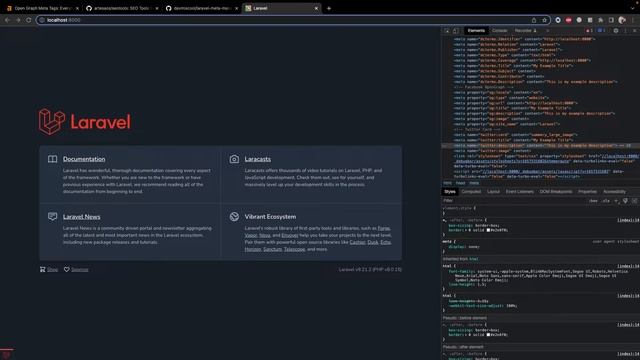Select the Styles pane tab

450,191
